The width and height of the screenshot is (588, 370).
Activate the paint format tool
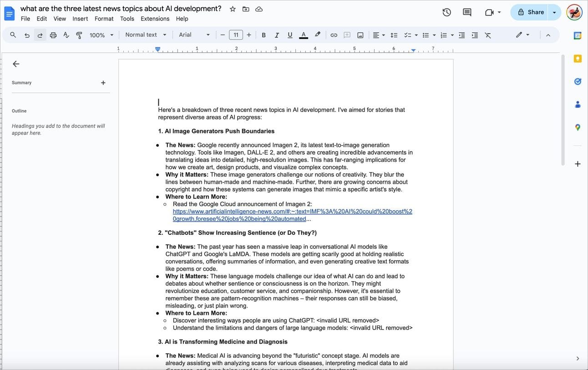click(79, 35)
